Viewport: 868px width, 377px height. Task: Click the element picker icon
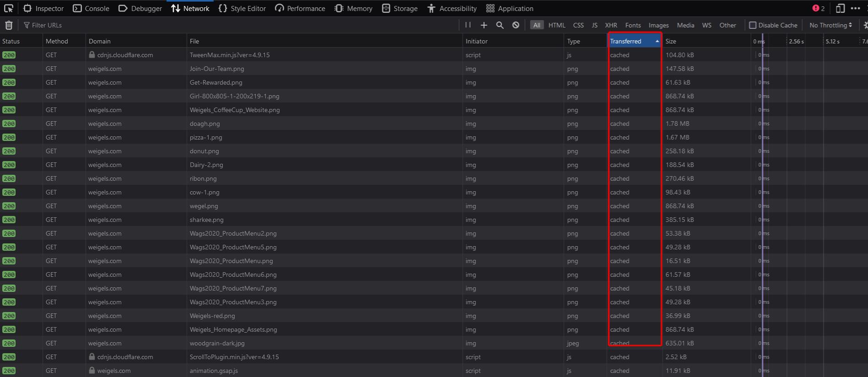[9, 8]
